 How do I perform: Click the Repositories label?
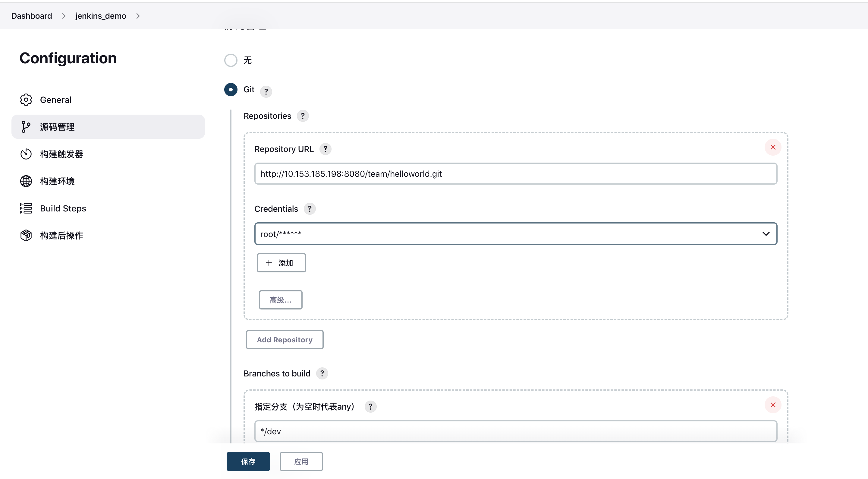(267, 116)
